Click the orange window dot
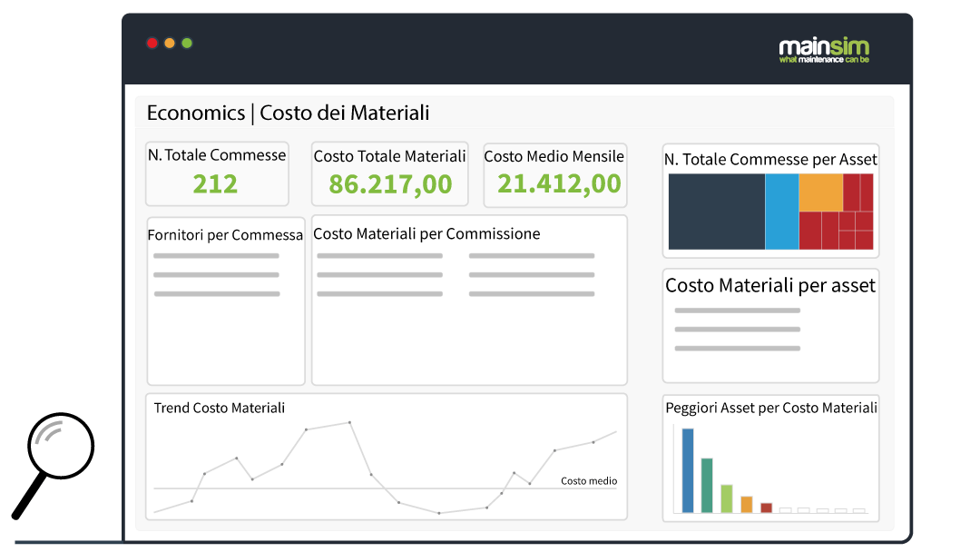This screenshot has width=980, height=552. pos(170,44)
